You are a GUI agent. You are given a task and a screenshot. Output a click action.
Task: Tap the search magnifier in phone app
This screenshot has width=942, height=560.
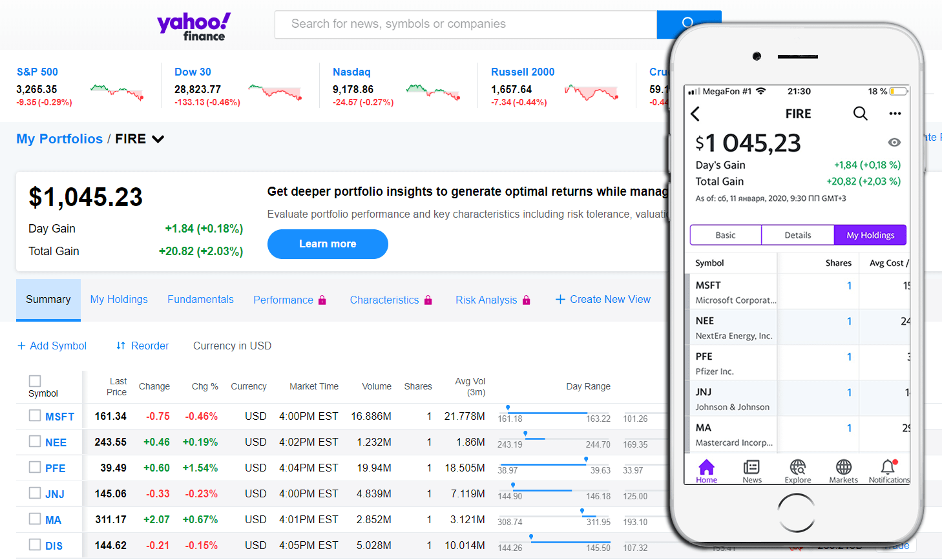(x=860, y=114)
